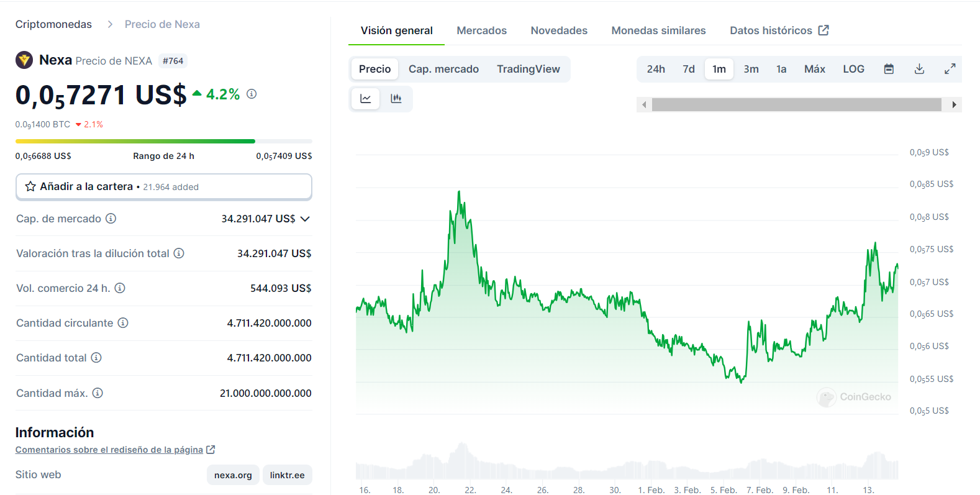980x495 pixels.
Task: Click the main price 0,0₅7271 US$
Action: pyautogui.click(x=101, y=95)
